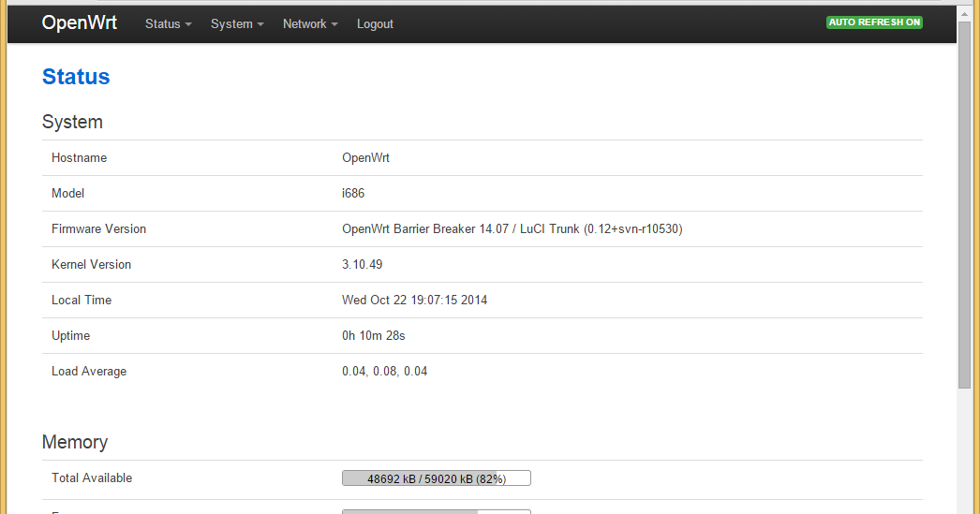980x514 pixels.
Task: Open the Network dropdown menu
Action: 310,23
